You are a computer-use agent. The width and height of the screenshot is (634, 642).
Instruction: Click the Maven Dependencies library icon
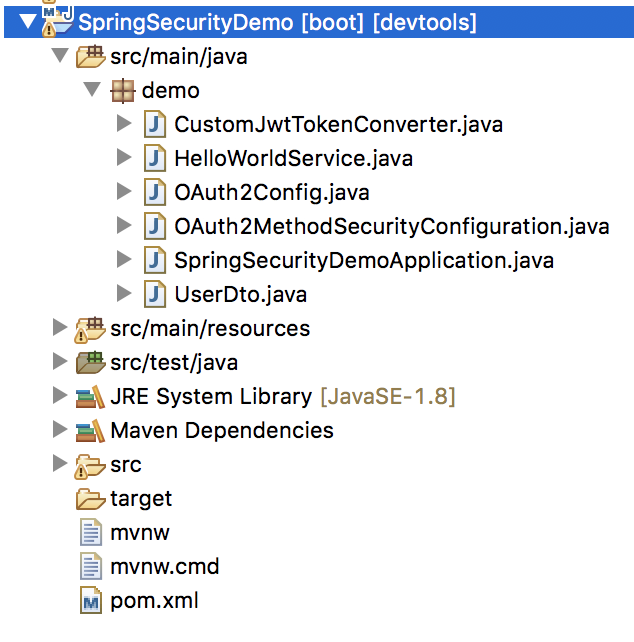pyautogui.click(x=90, y=430)
